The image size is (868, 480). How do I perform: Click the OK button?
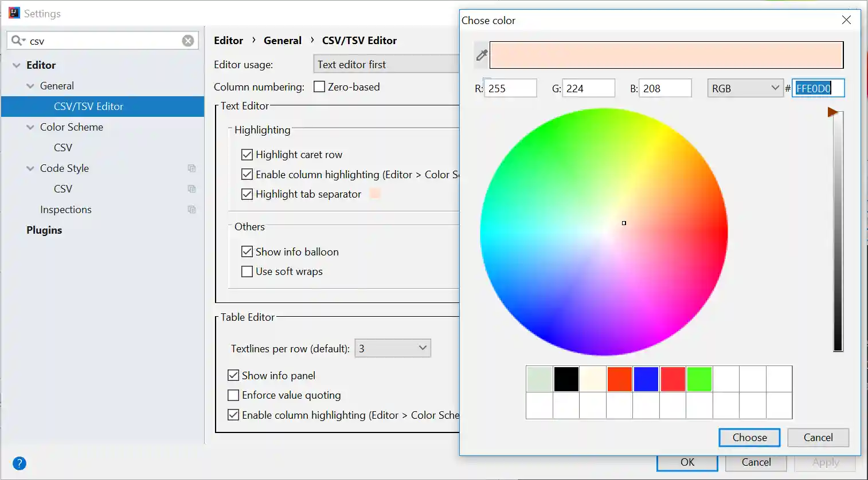(687, 462)
